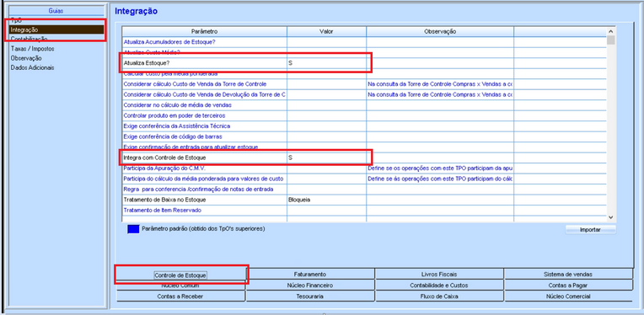Viewport: 644px width, 315px height.
Task: Select the Núcleo Financeiro tab
Action: click(310, 285)
